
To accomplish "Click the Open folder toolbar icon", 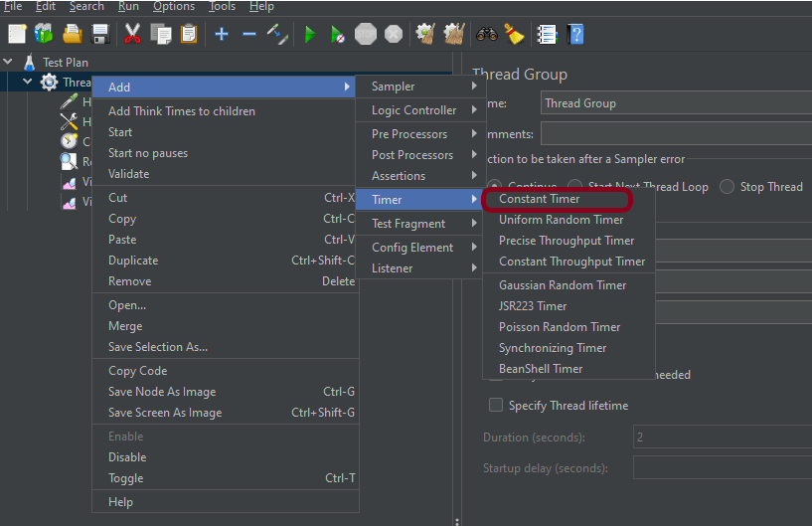I will (x=73, y=34).
